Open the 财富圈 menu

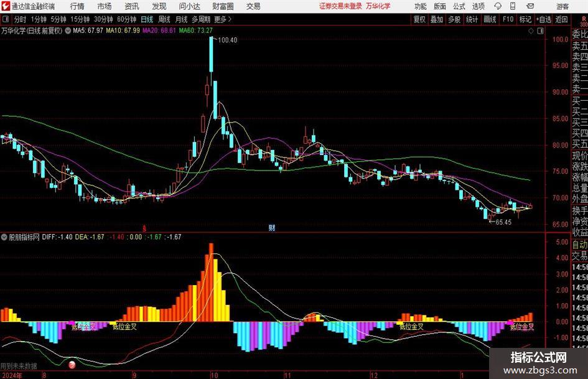(223, 6)
